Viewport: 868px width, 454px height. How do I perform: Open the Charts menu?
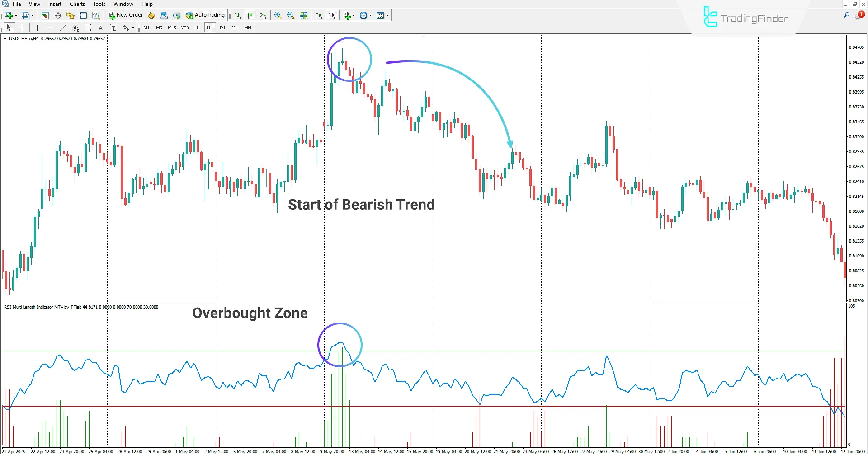pos(77,4)
